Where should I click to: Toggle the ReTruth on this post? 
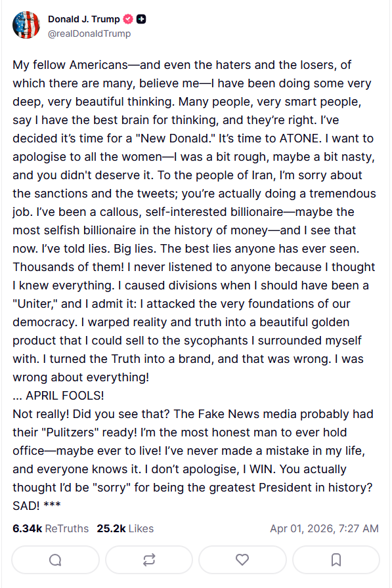click(149, 560)
